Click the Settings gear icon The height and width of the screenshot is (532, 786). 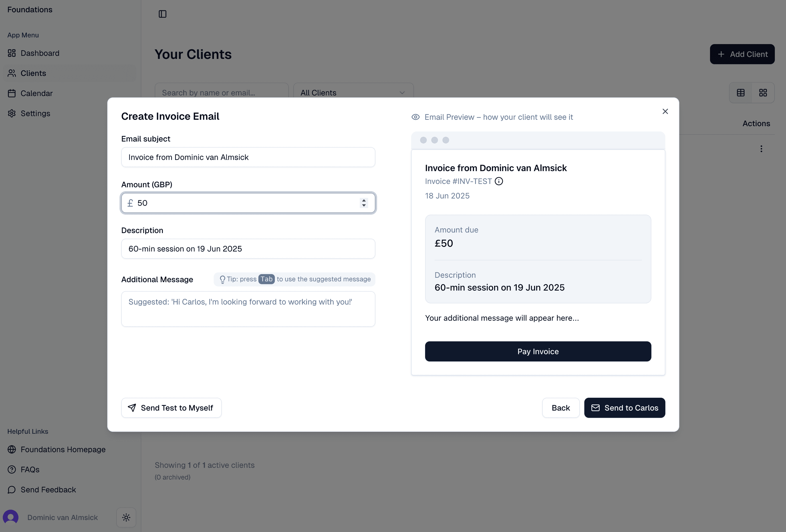click(x=12, y=113)
